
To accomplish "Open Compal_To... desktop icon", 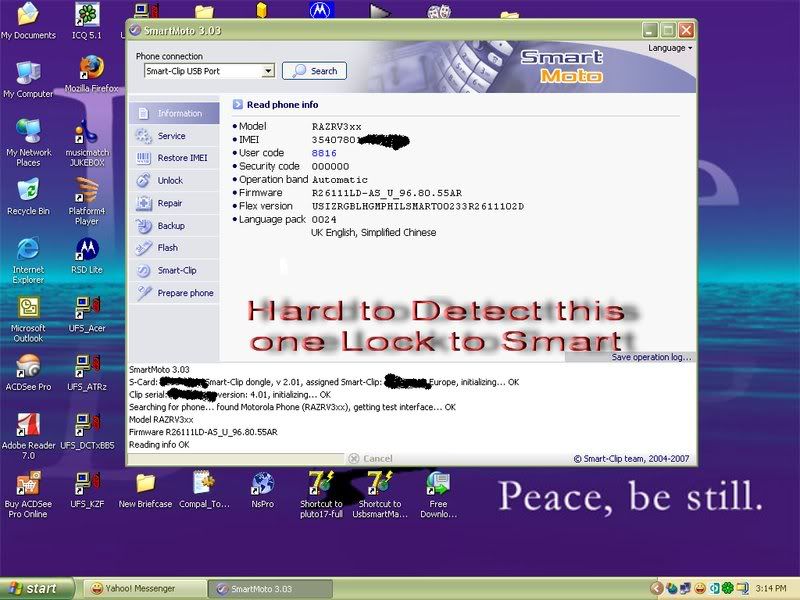I will coord(204,490).
